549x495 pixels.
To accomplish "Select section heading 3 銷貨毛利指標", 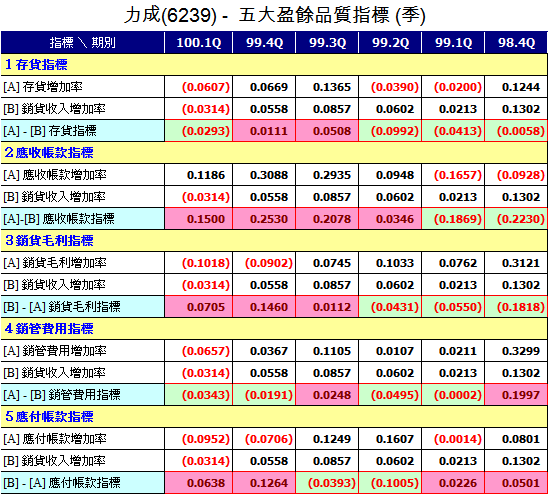I will 49,240.
